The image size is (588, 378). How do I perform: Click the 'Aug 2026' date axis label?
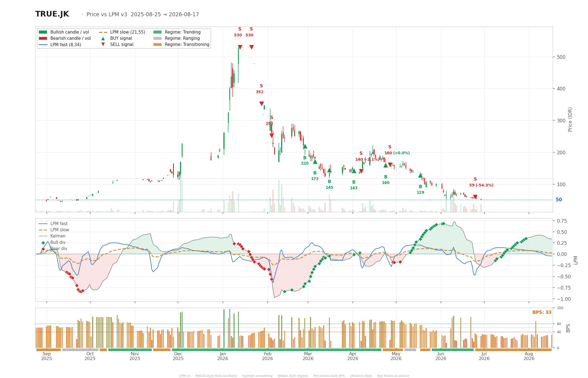pyautogui.click(x=529, y=356)
